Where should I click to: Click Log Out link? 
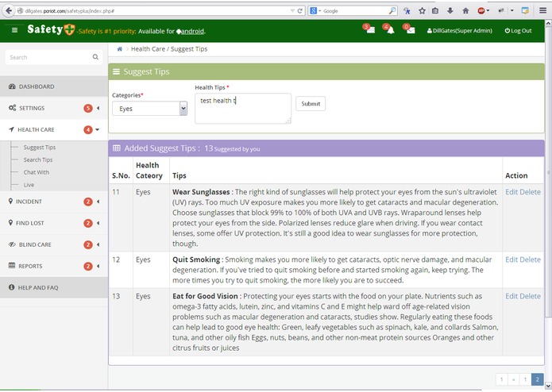tap(518, 31)
